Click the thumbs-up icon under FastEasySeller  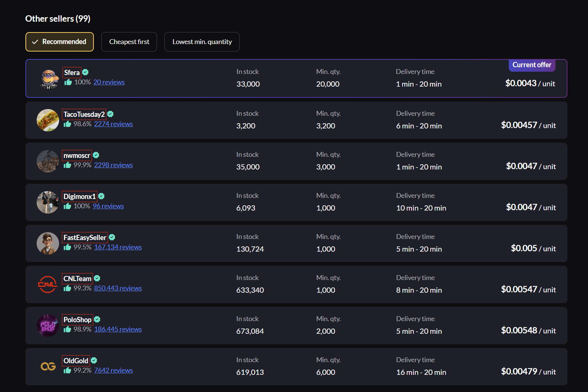pyautogui.click(x=67, y=247)
